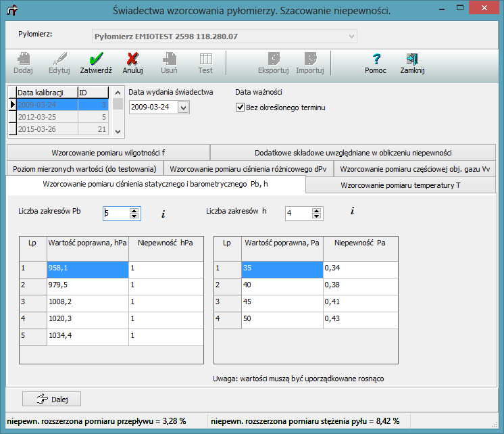Click the ID column header

click(x=93, y=93)
